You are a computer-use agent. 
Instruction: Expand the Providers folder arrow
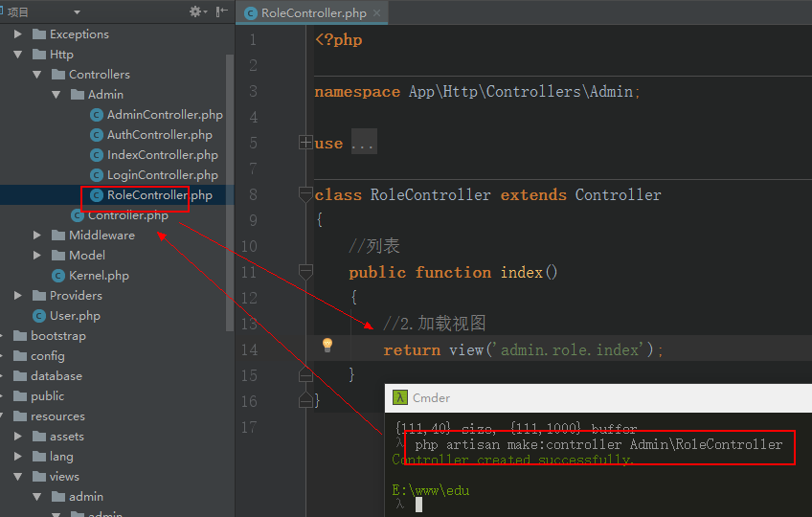pyautogui.click(x=18, y=296)
